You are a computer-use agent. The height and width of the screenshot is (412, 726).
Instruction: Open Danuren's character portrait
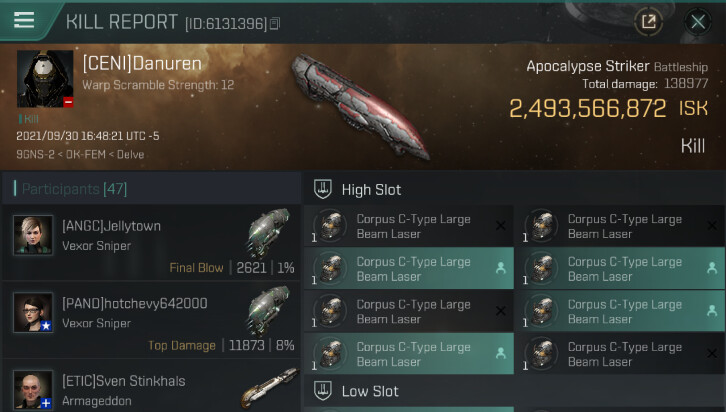(45, 79)
